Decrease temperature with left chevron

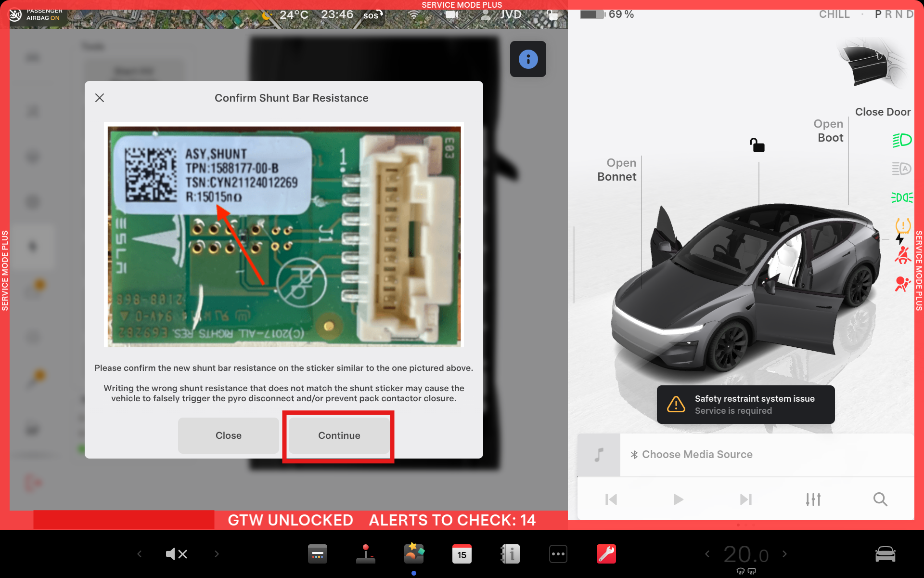pyautogui.click(x=707, y=554)
